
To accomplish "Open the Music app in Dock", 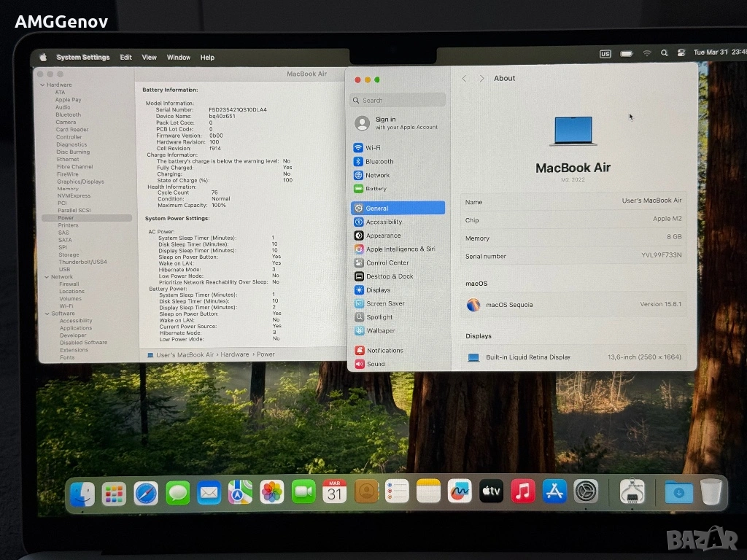I will pyautogui.click(x=522, y=492).
